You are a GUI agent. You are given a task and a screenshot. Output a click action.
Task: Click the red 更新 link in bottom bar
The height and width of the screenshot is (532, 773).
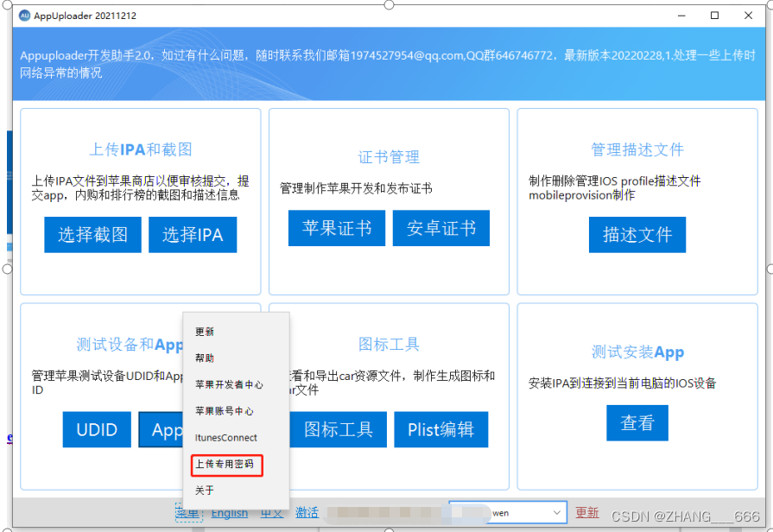click(x=587, y=513)
